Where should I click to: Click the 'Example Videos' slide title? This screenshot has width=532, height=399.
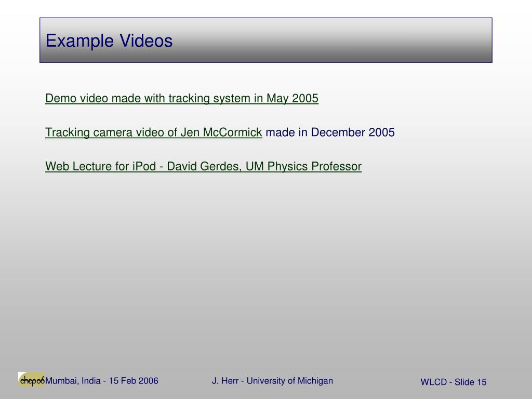(109, 41)
